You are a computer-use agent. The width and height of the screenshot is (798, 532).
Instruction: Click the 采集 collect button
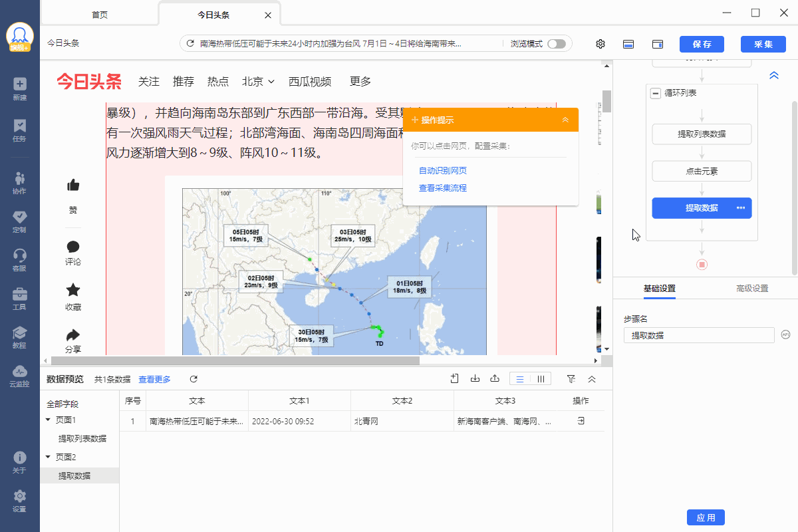[x=763, y=44]
